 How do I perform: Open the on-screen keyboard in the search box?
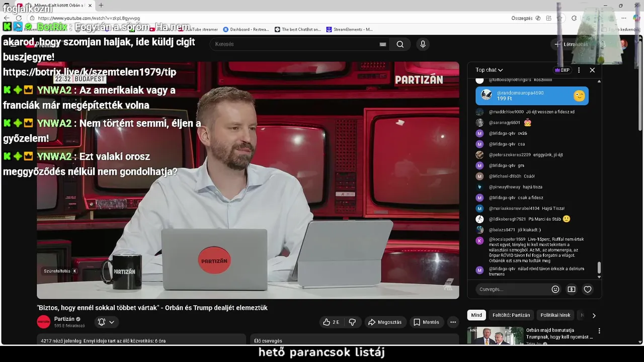(383, 44)
